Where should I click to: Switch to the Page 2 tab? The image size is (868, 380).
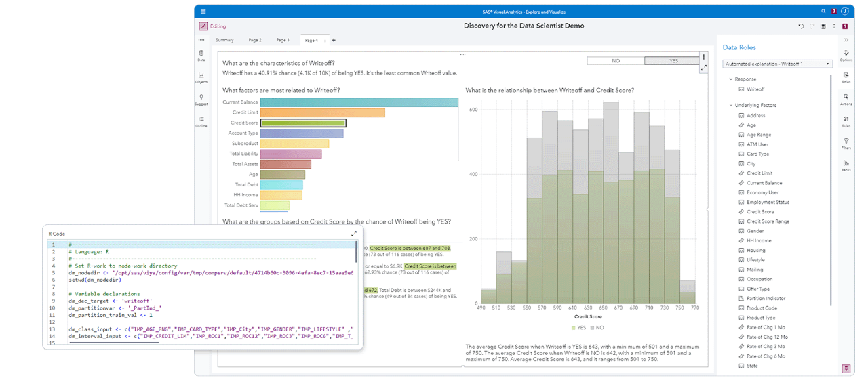255,40
